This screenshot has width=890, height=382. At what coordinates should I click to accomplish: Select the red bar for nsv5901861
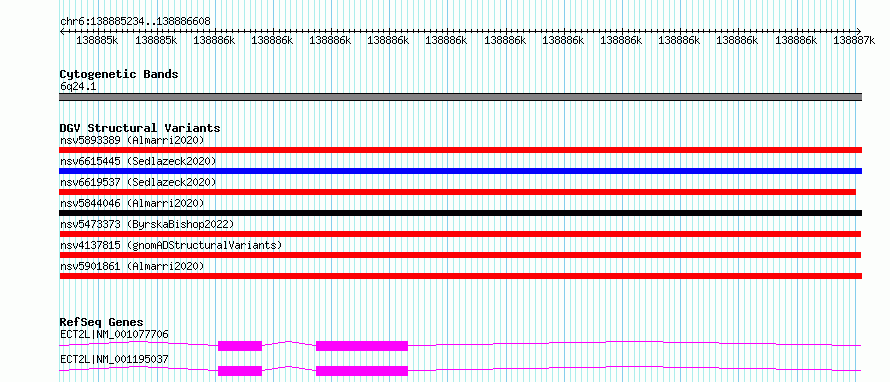(x=461, y=276)
